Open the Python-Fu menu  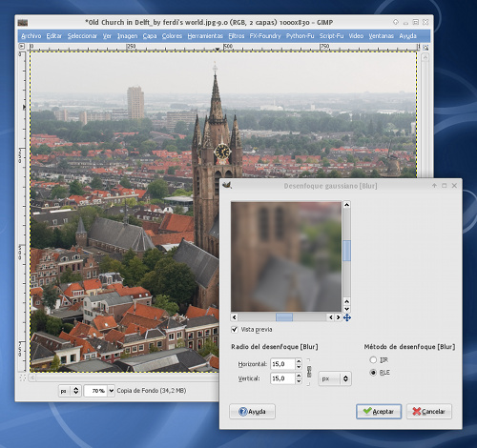(300, 36)
